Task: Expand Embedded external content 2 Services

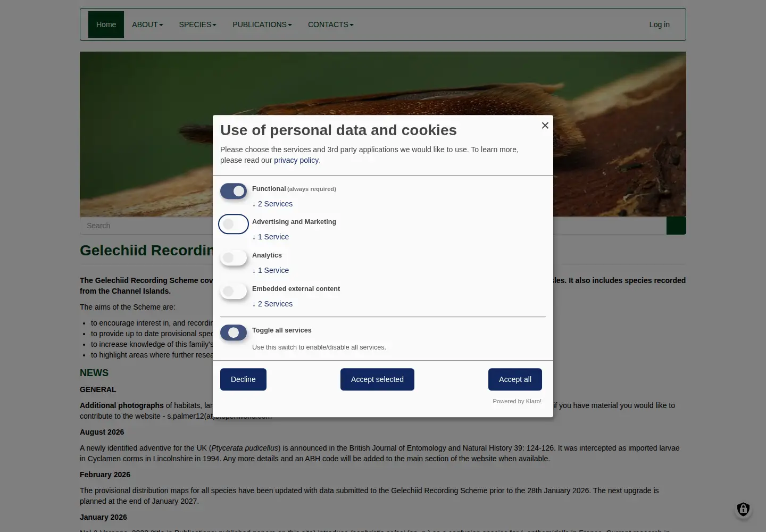Action: click(272, 304)
